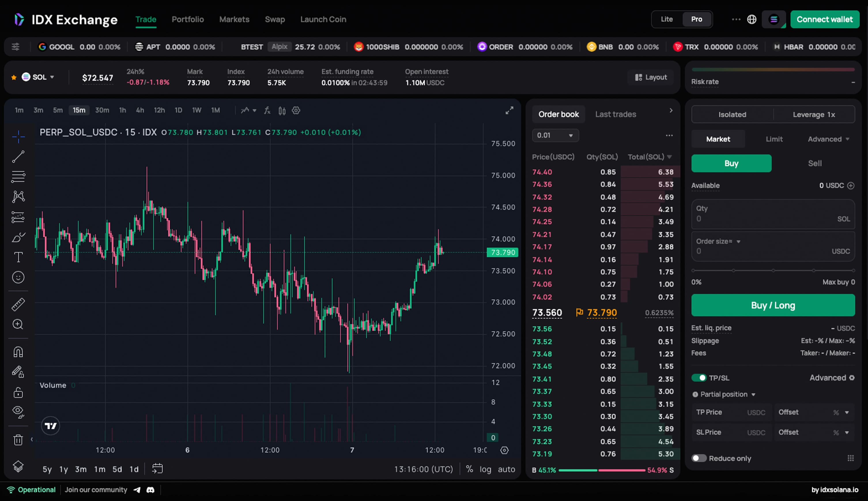Open the SOL market pair dropdown
868x501 pixels.
(x=38, y=77)
